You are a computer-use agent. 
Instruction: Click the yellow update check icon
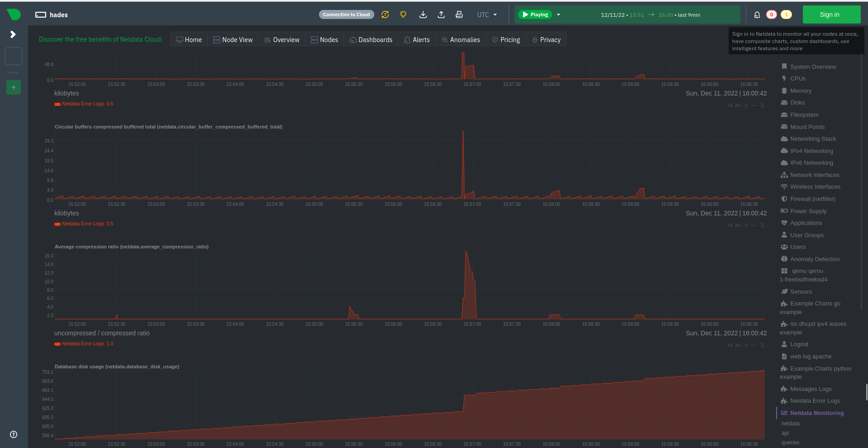(385, 14)
